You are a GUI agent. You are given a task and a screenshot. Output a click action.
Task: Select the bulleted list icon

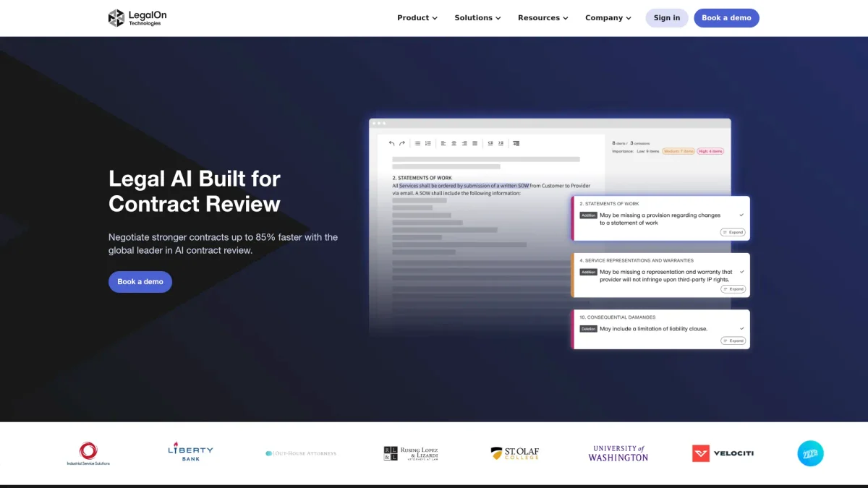417,143
